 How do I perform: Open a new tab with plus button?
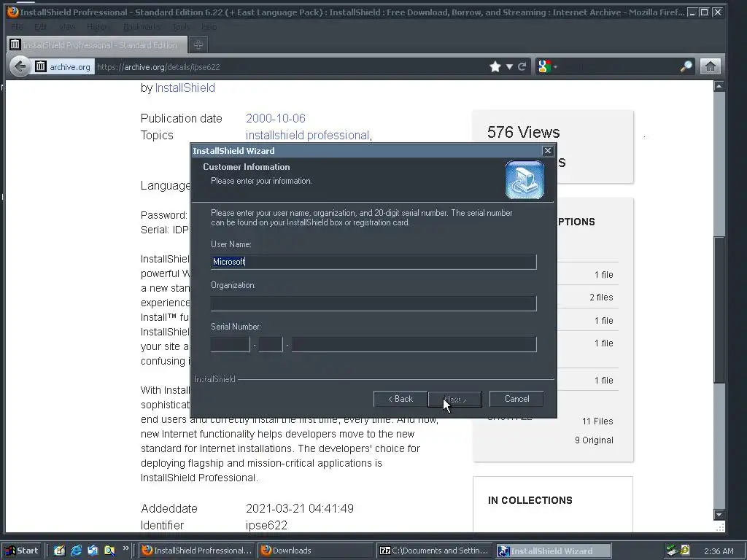coord(198,44)
